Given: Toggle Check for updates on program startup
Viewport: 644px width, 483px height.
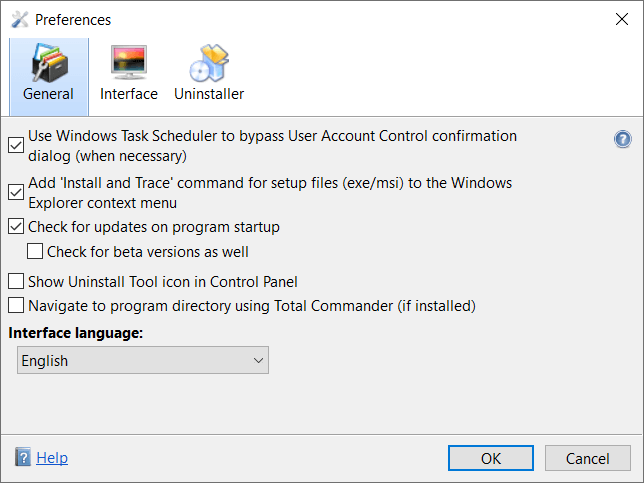Looking at the screenshot, I should (x=16, y=227).
